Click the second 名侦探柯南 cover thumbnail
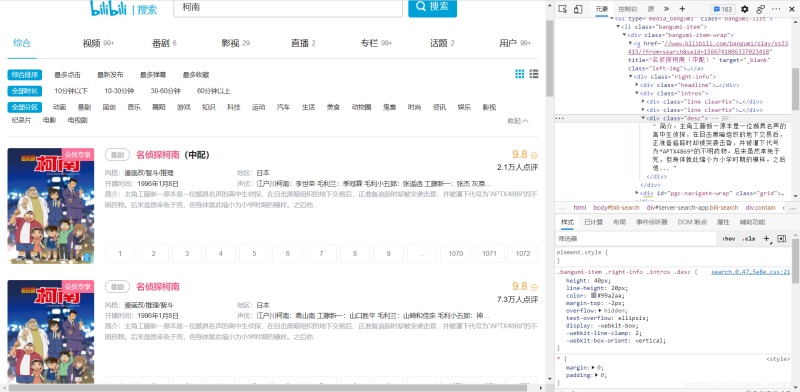This screenshot has height=392, width=800. coord(51,332)
